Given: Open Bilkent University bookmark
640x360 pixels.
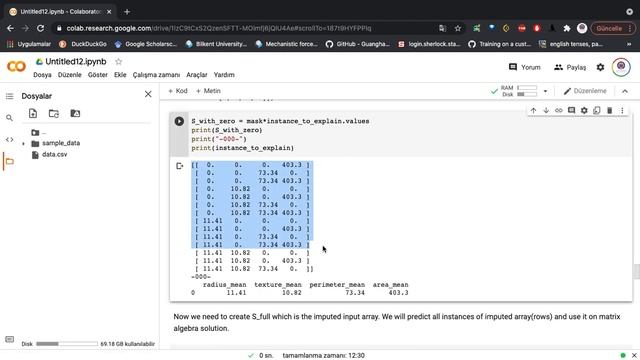Looking at the screenshot, I should tap(216, 44).
